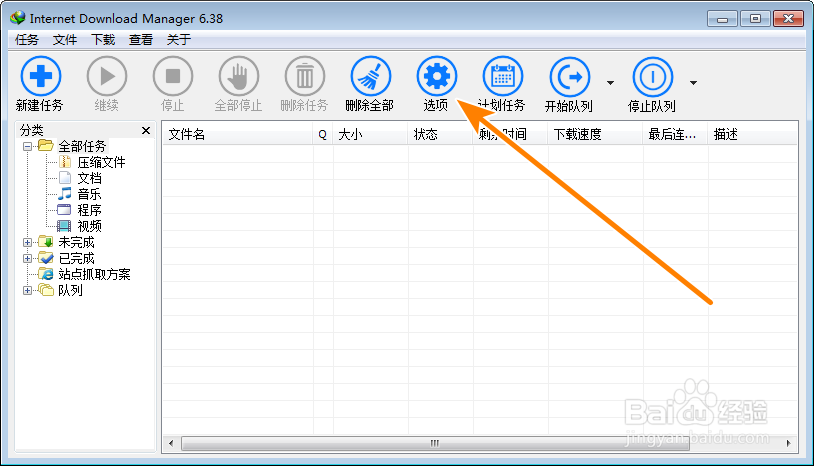This screenshot has width=814, height=466.
Task: Open the 文件 menu
Action: click(65, 40)
